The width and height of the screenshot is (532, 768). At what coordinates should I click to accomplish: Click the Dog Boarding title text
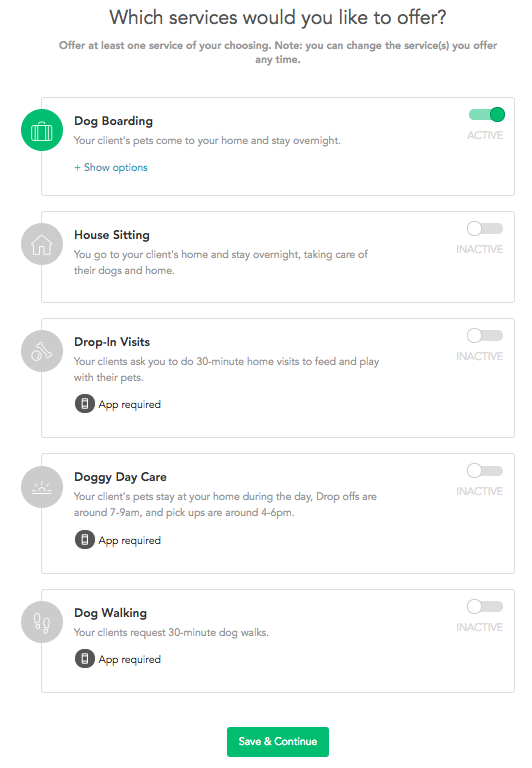point(114,121)
